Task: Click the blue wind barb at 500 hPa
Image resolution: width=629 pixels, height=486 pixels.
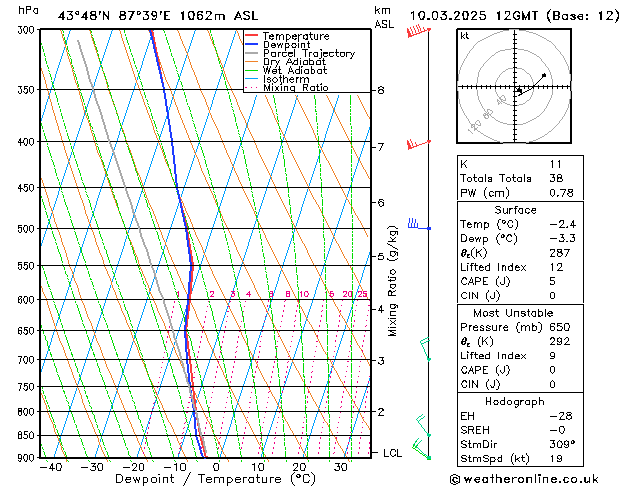Action: 419,224
